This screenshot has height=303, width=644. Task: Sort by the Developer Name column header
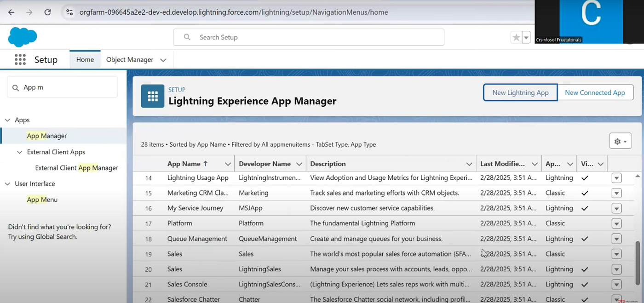pos(264,164)
